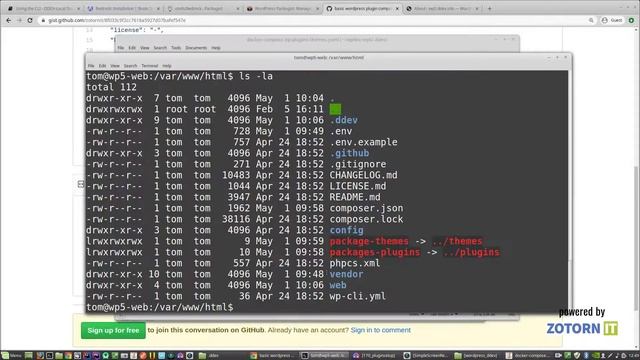Viewport: 640px width, 360px height.
Task: Go back in the browser
Action: (9, 20)
